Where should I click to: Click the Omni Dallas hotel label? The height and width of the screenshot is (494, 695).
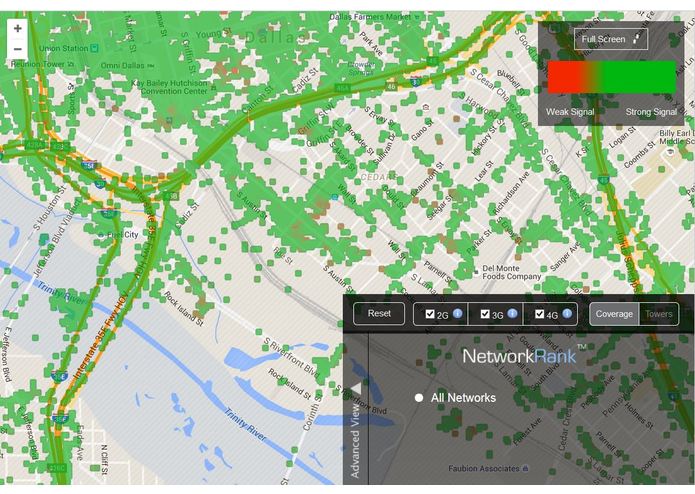pyautogui.click(x=122, y=66)
